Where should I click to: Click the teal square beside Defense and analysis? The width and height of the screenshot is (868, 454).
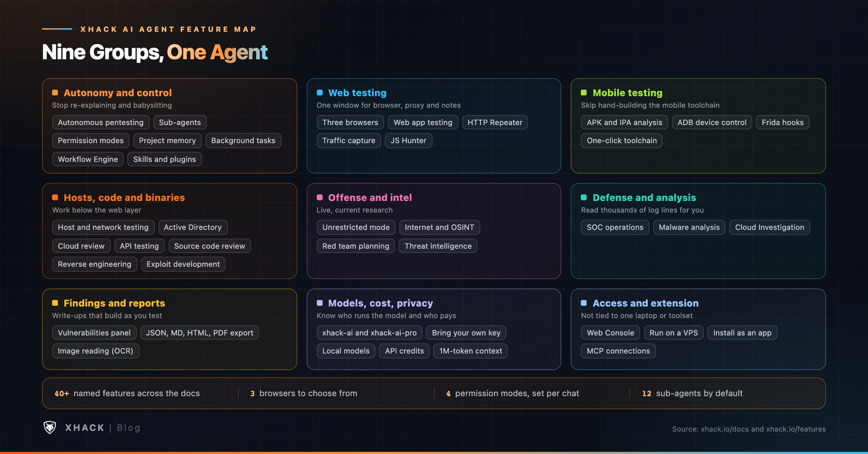point(584,197)
